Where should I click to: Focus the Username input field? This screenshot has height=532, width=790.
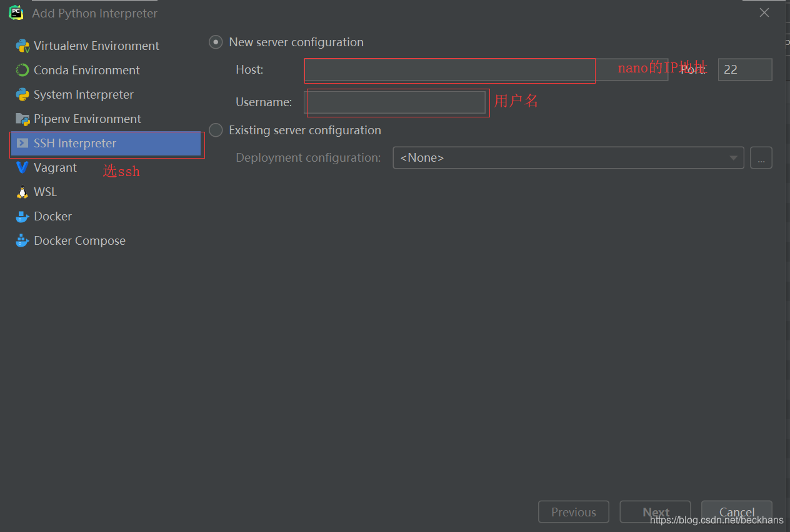click(395, 102)
